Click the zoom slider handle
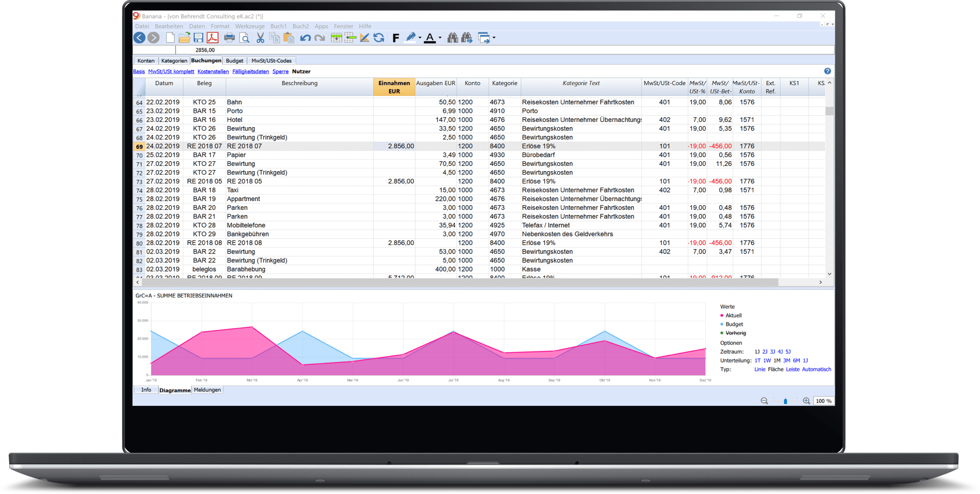 [x=785, y=401]
